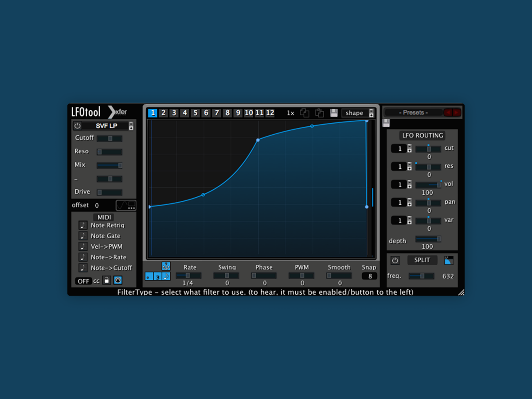
Task: Click the offset value 0
Action: [x=97, y=206]
